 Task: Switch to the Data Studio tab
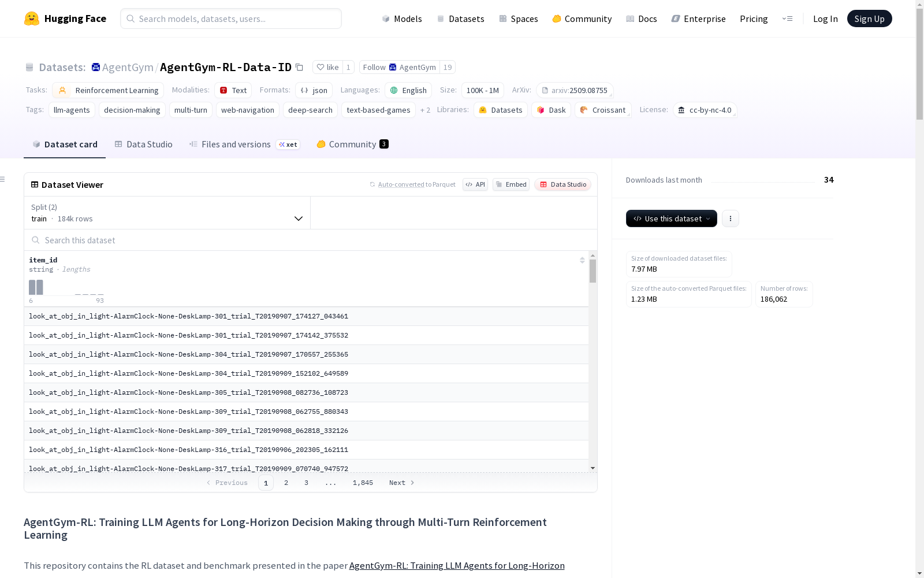point(143,144)
